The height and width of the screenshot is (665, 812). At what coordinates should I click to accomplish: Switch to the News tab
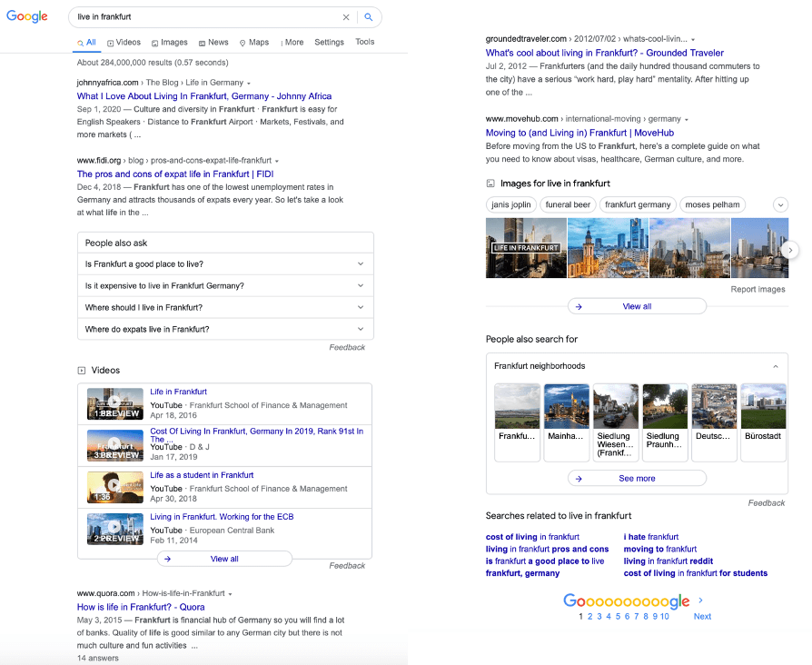click(x=213, y=43)
